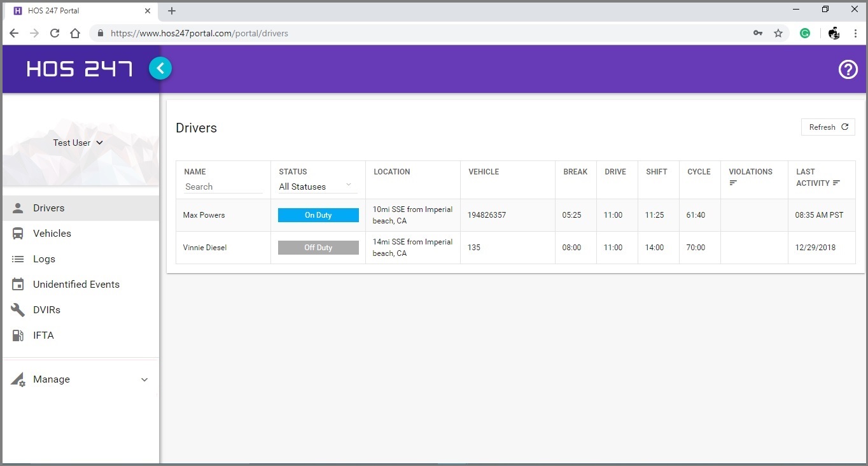Viewport: 868px width, 466px height.
Task: Collapse sidebar with teal arrow button
Action: (x=160, y=68)
